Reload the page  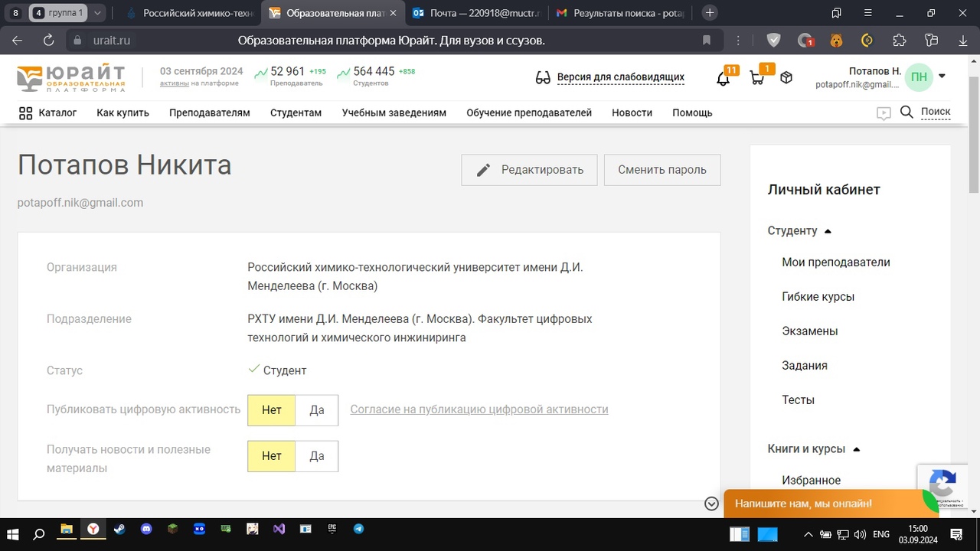[x=48, y=41]
